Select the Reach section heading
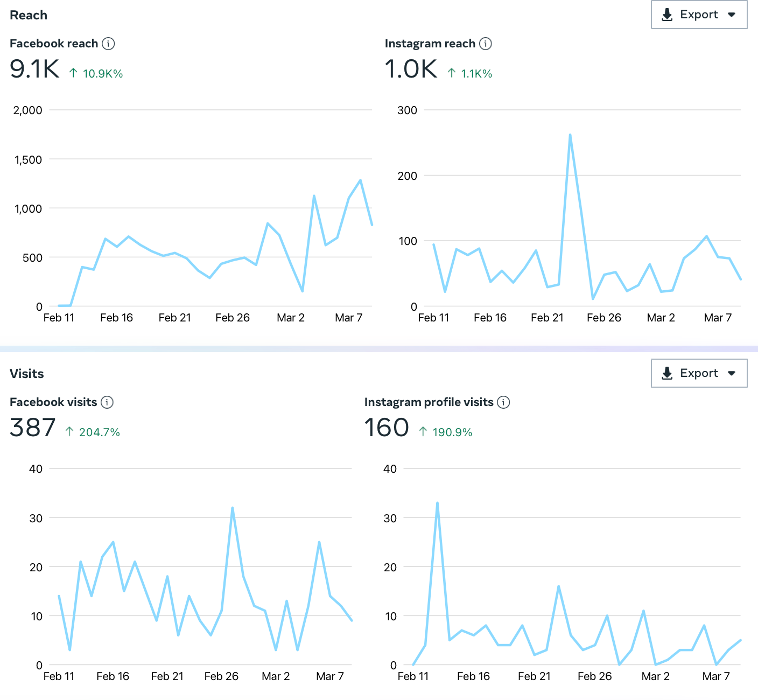This screenshot has height=700, width=758. point(29,15)
